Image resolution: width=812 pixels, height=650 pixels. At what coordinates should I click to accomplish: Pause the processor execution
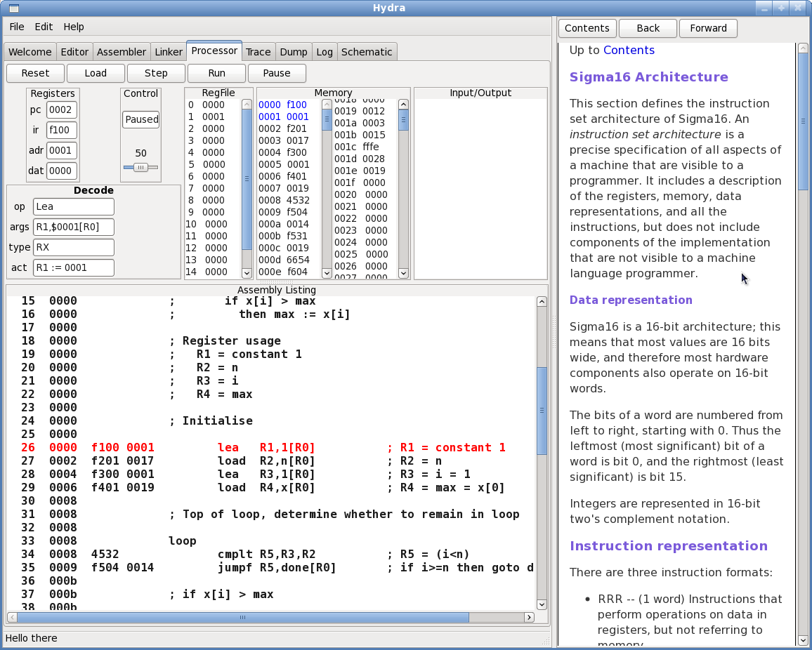point(277,73)
